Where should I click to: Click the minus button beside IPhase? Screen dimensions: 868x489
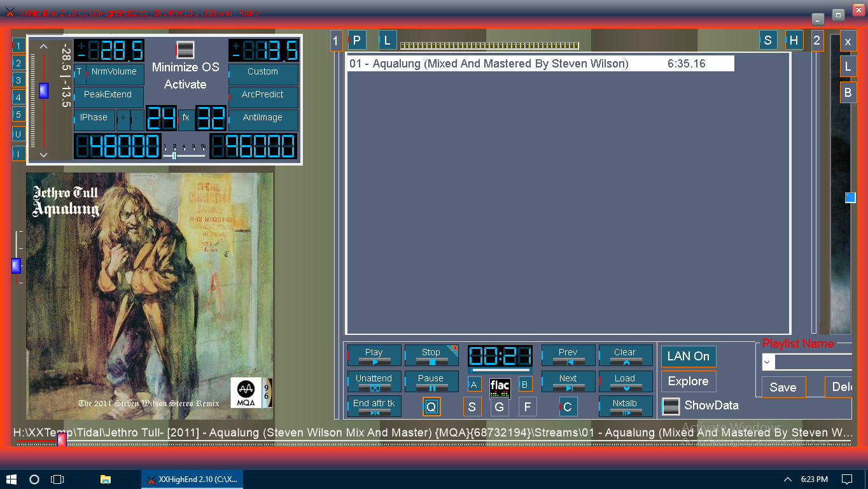[x=137, y=120]
